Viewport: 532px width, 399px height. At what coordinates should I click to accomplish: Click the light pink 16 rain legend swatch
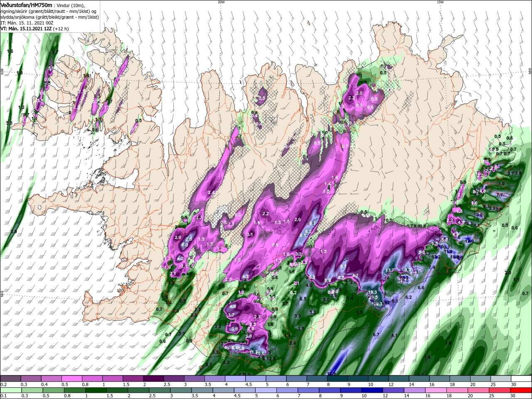[x=437, y=390]
